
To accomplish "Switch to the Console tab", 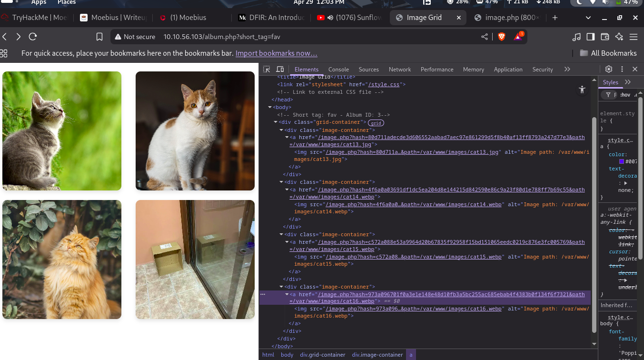I will pyautogui.click(x=338, y=70).
